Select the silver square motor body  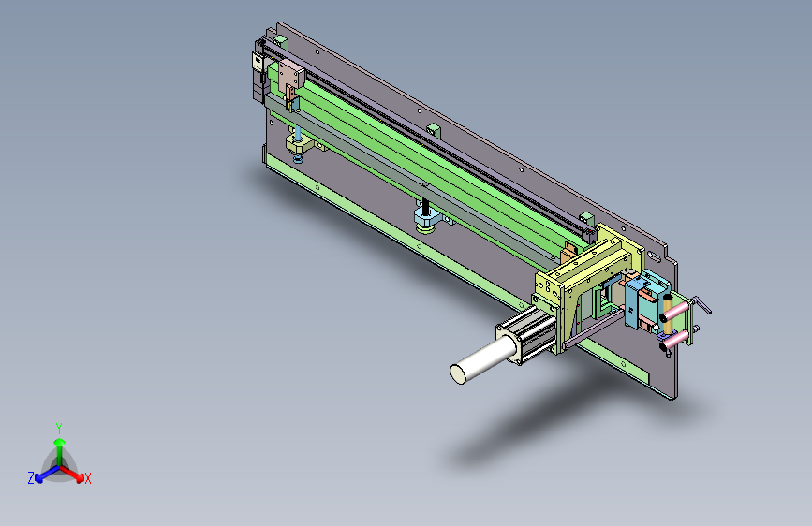[x=527, y=334]
